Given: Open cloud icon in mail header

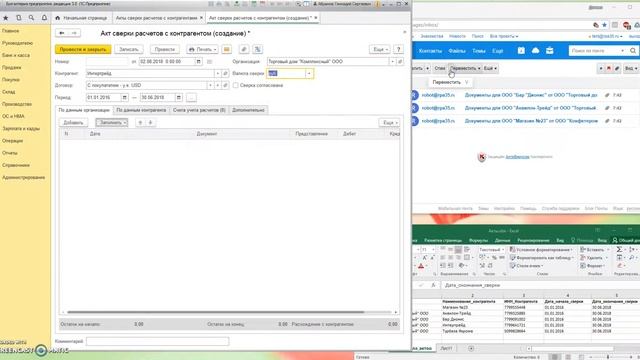Looking at the screenshot, I should point(536,51).
